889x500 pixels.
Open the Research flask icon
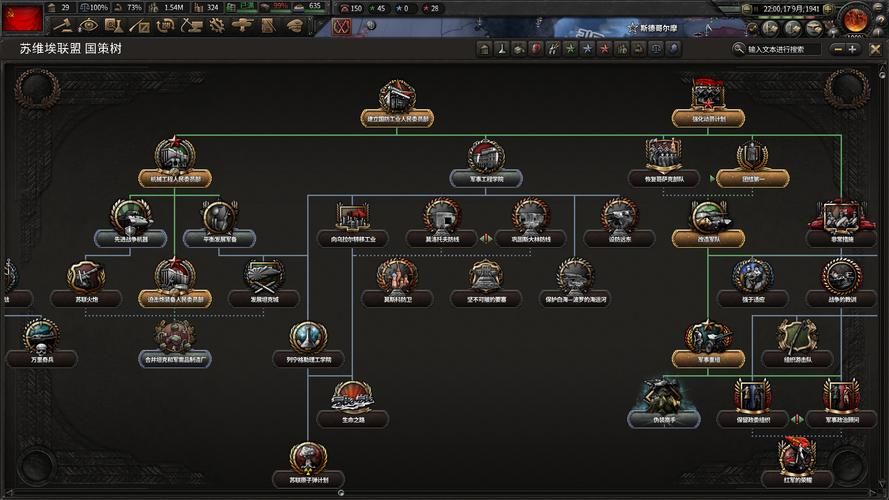(113, 26)
